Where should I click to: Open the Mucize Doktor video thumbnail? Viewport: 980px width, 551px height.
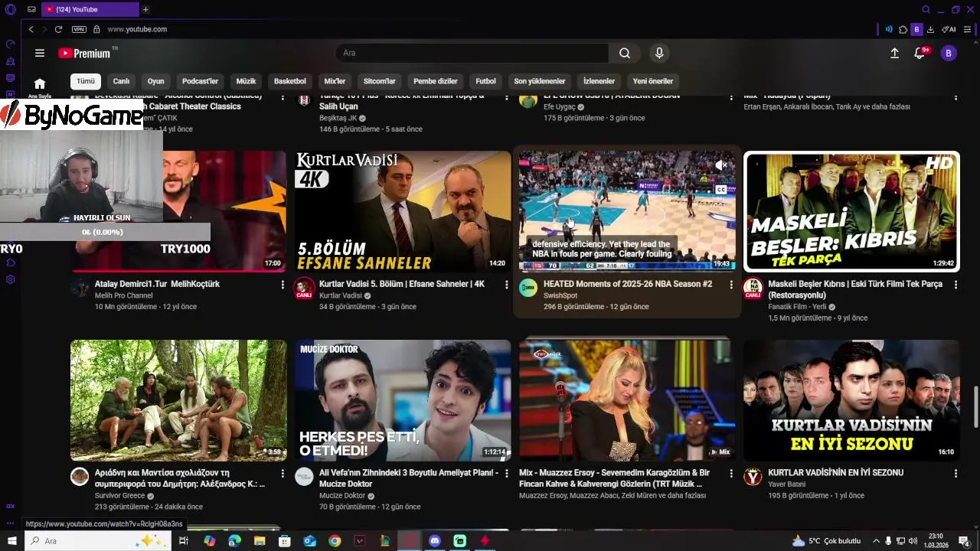click(403, 400)
